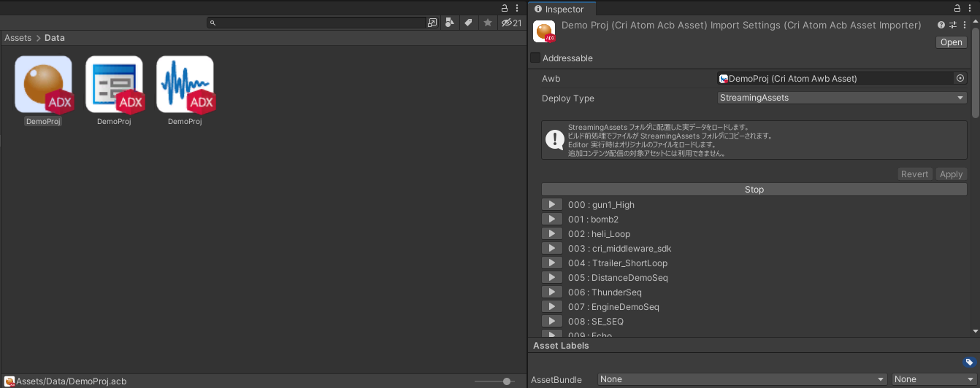Viewport: 980px width, 388px height.
Task: Click Assets in the breadcrumb path
Action: click(18, 38)
